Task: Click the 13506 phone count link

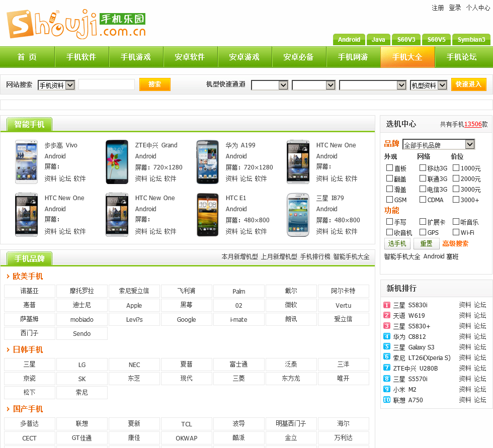Action: coord(473,124)
